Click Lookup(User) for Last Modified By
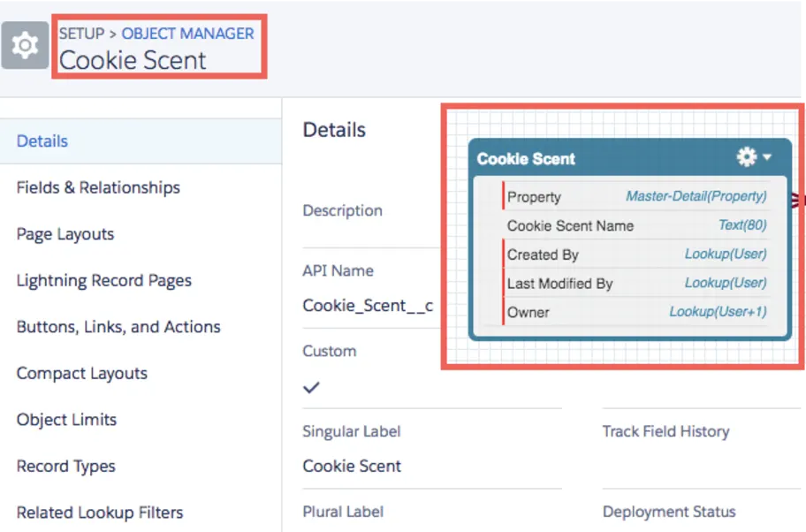Screen dimensions: 806x532 726,282
